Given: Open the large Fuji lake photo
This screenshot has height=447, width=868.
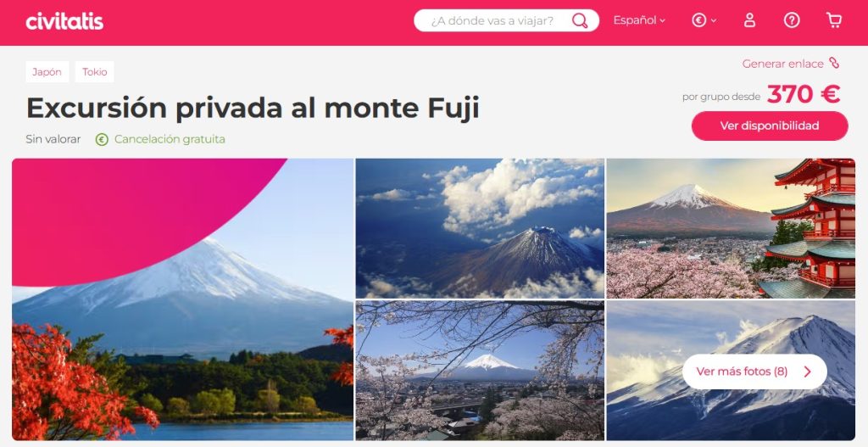Looking at the screenshot, I should [x=183, y=299].
